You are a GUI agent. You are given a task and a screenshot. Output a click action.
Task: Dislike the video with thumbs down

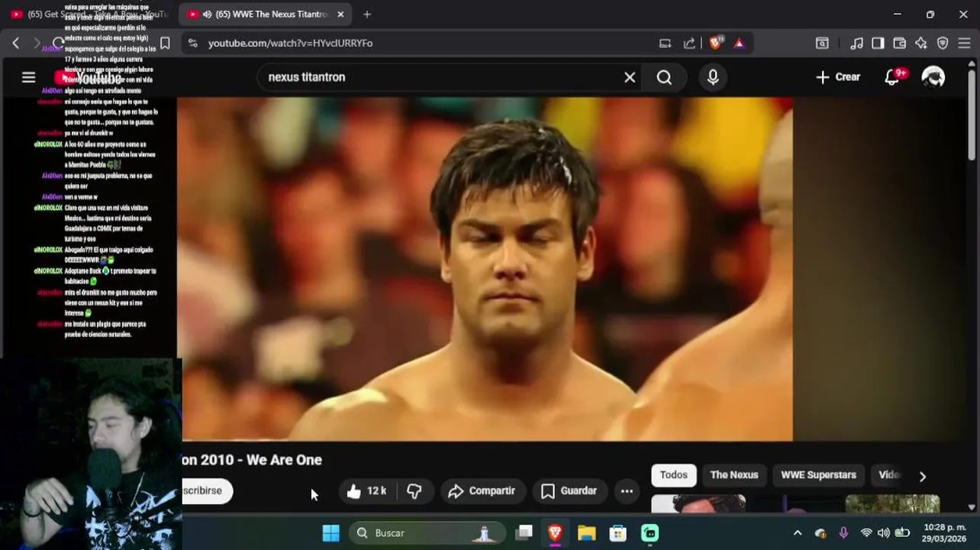click(x=414, y=491)
